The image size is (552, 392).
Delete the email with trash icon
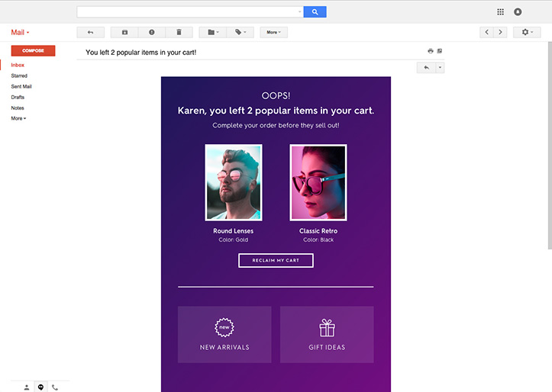coord(179,32)
